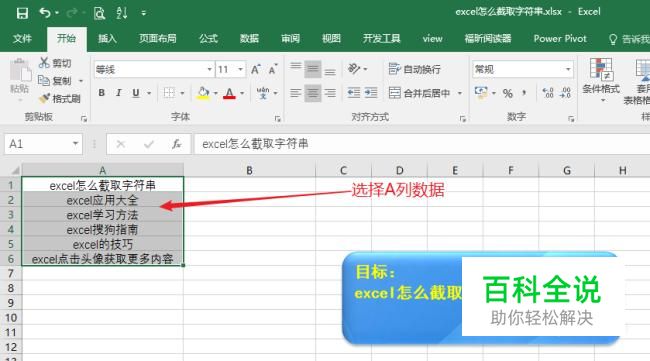This screenshot has width=650, height=361.
Task: Click the 格式刷 format painter button
Action: [x=60, y=98]
